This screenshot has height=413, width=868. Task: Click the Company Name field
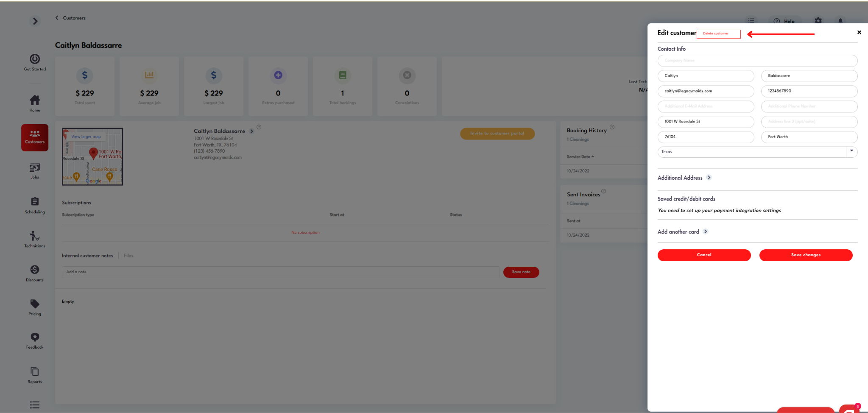pyautogui.click(x=757, y=61)
